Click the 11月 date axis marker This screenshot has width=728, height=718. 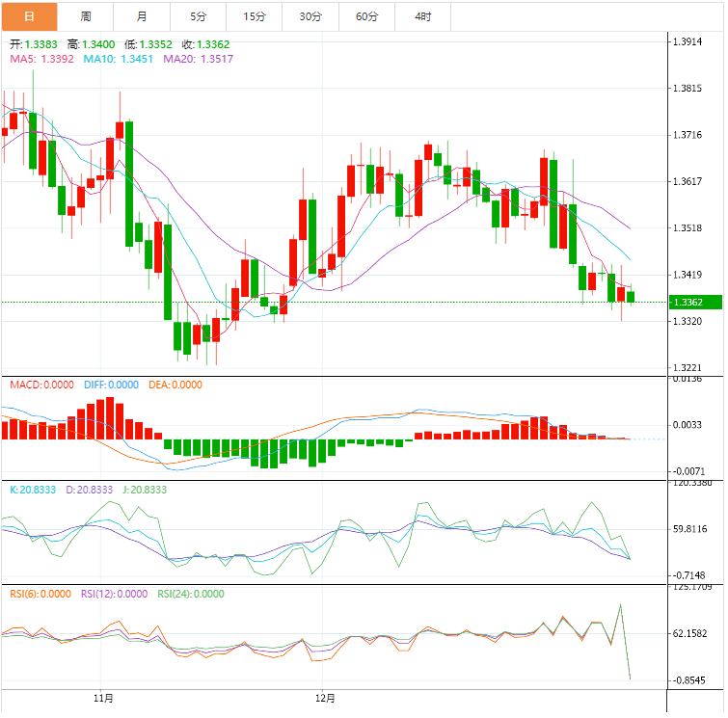pyautogui.click(x=104, y=698)
